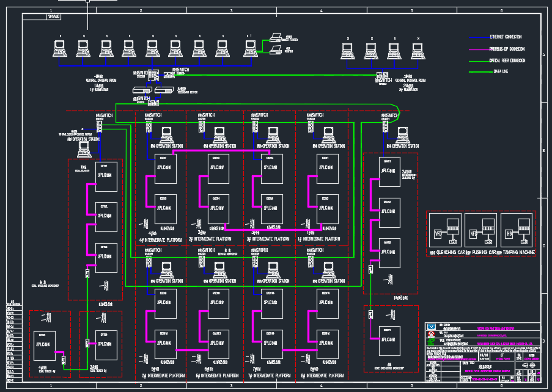This screenshot has height=392, width=552.
Task: Select the Tamping Machine diagram block
Action: tap(517, 226)
